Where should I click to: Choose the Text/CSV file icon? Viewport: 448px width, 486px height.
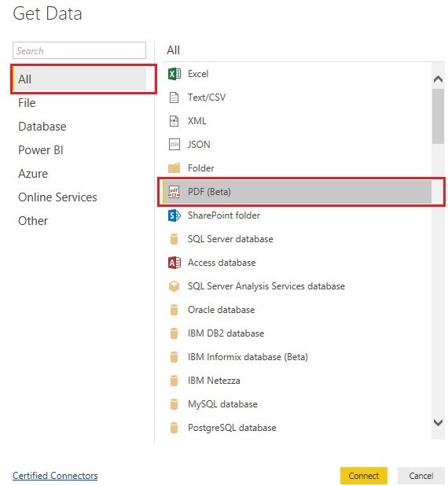pyautogui.click(x=174, y=98)
